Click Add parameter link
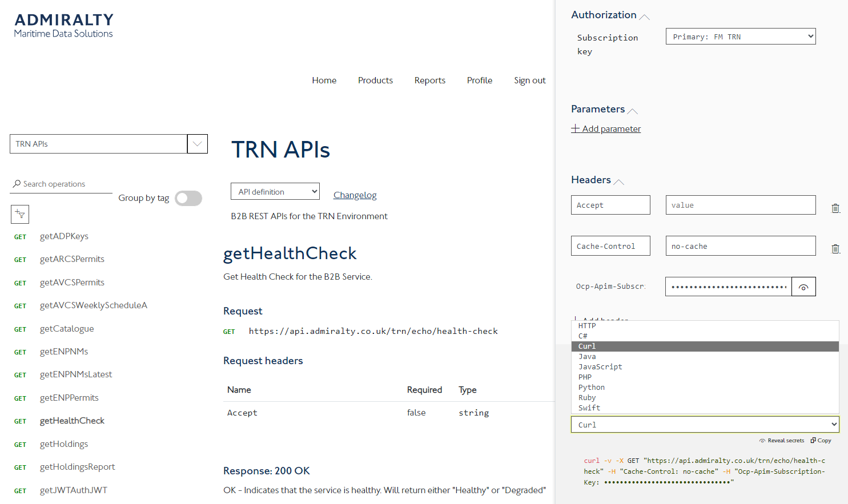Image resolution: width=848 pixels, height=504 pixels. point(606,129)
